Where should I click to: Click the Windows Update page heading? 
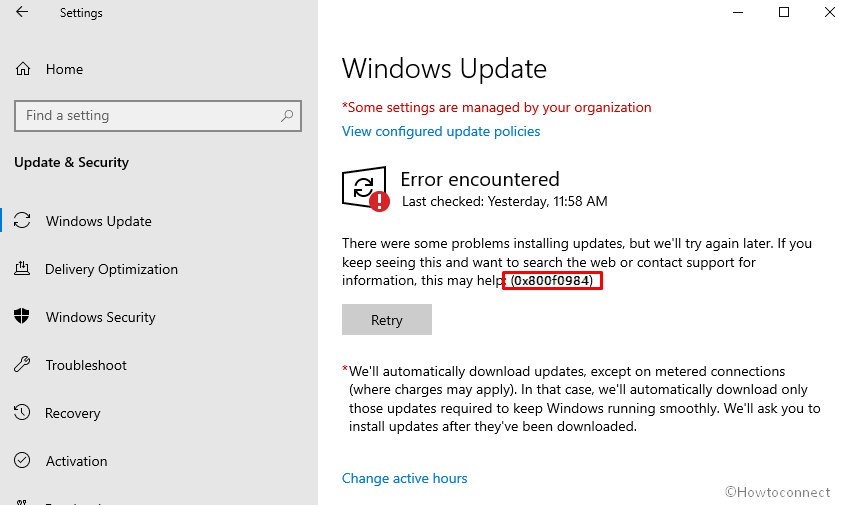(444, 69)
